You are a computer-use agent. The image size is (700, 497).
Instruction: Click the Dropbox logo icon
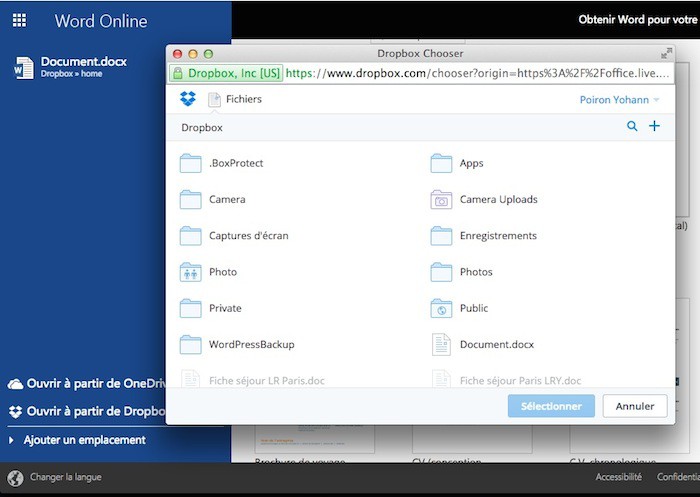pos(187,99)
